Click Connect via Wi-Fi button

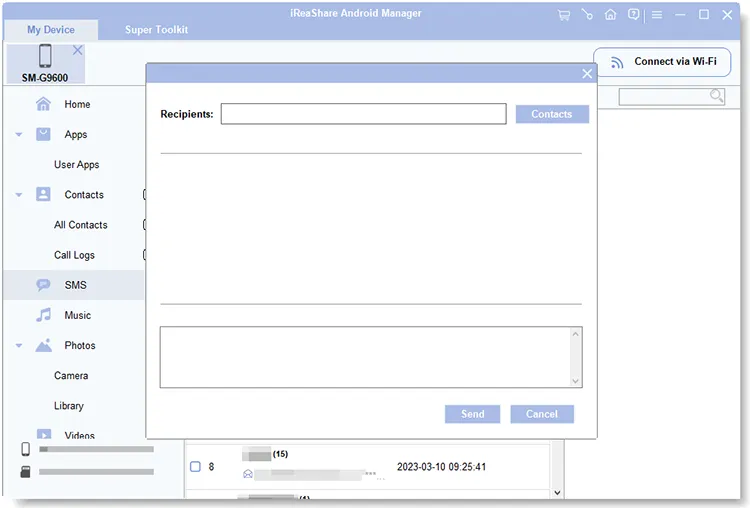(x=662, y=62)
